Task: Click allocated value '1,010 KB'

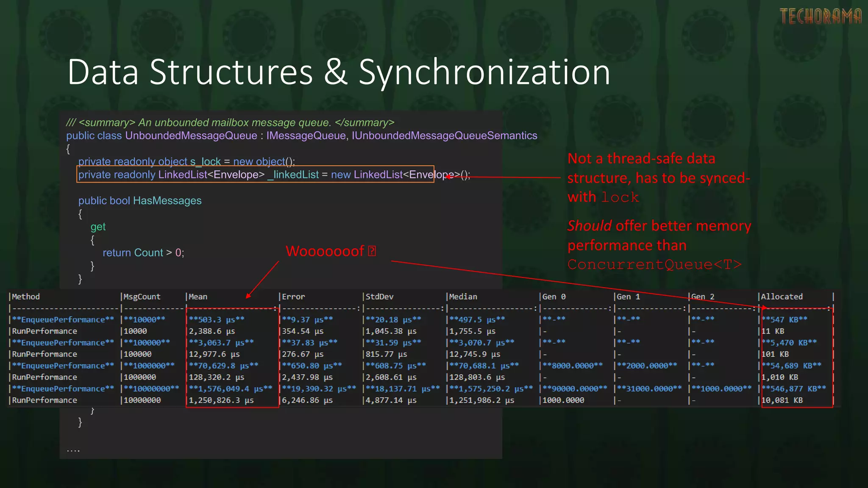Action: click(x=780, y=377)
